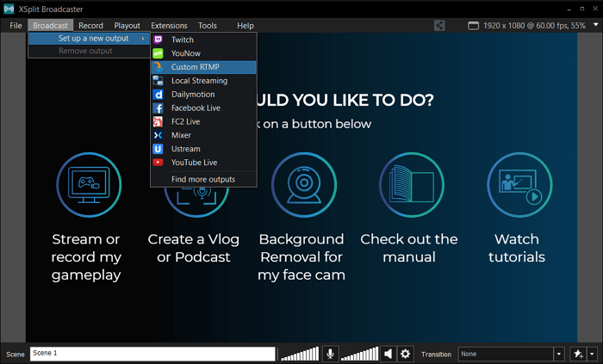Viewport: 603px width, 364px height.
Task: Open the Extensions menu
Action: click(x=169, y=25)
